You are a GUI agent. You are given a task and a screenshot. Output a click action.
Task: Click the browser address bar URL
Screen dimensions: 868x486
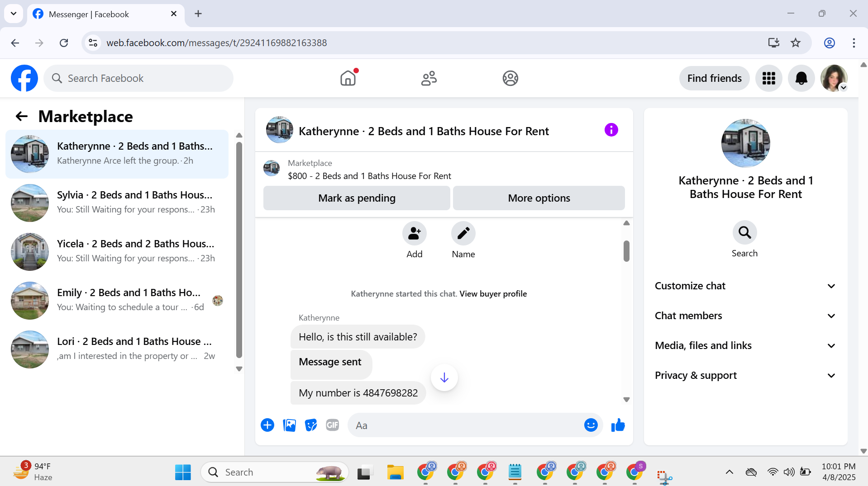tap(216, 43)
